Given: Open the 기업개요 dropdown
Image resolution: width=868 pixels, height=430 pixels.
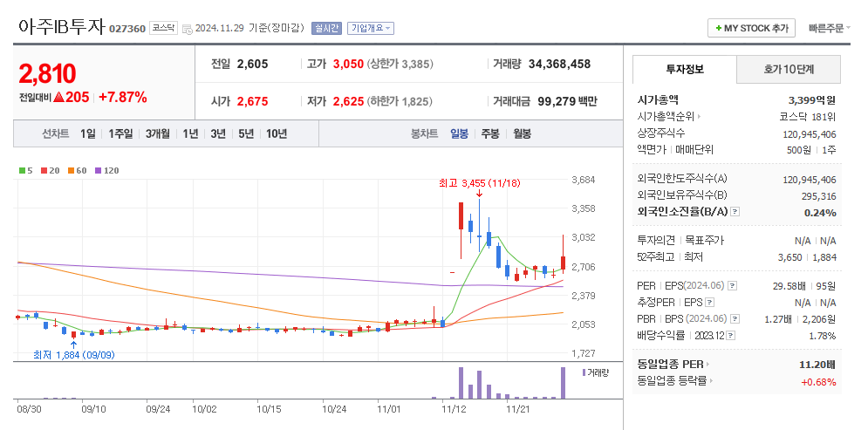Looking at the screenshot, I should (x=371, y=28).
